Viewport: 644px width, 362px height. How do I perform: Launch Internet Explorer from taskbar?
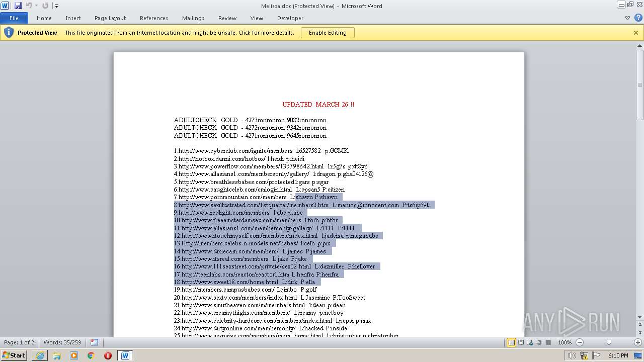40,355
